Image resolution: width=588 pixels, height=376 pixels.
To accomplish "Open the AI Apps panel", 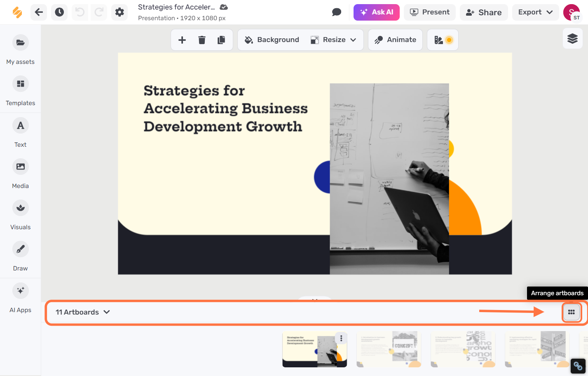I will [20, 298].
